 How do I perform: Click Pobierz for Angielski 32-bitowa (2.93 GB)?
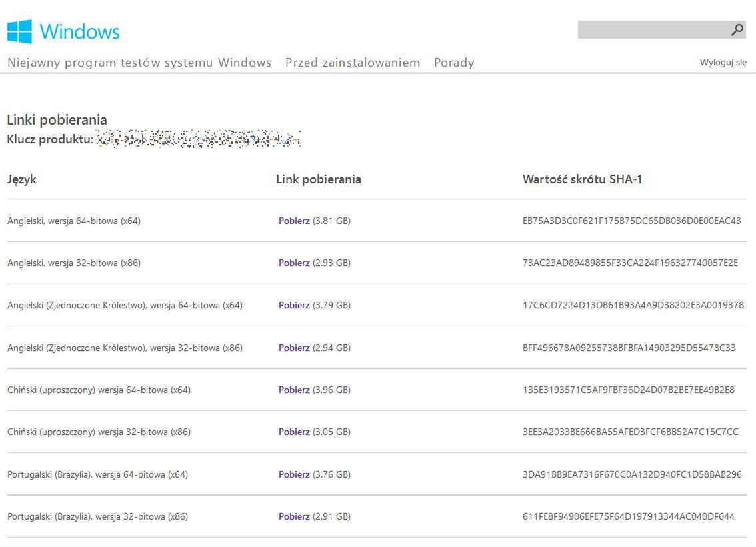pyautogui.click(x=294, y=263)
